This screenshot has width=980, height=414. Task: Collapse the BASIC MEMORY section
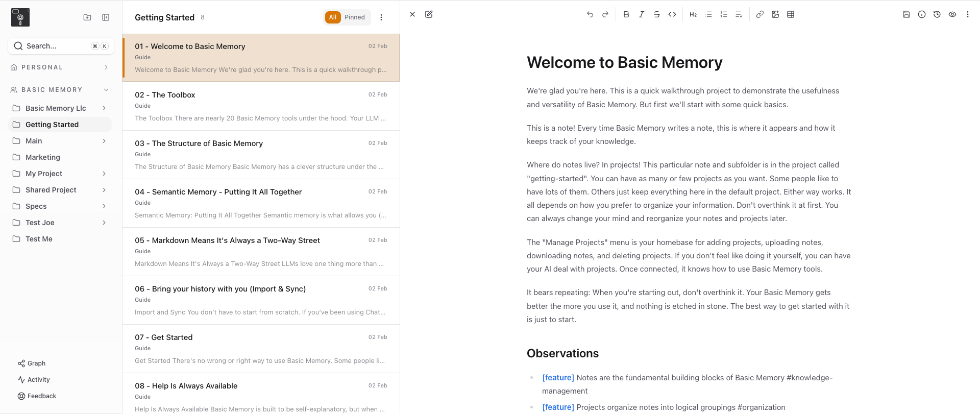(106, 90)
